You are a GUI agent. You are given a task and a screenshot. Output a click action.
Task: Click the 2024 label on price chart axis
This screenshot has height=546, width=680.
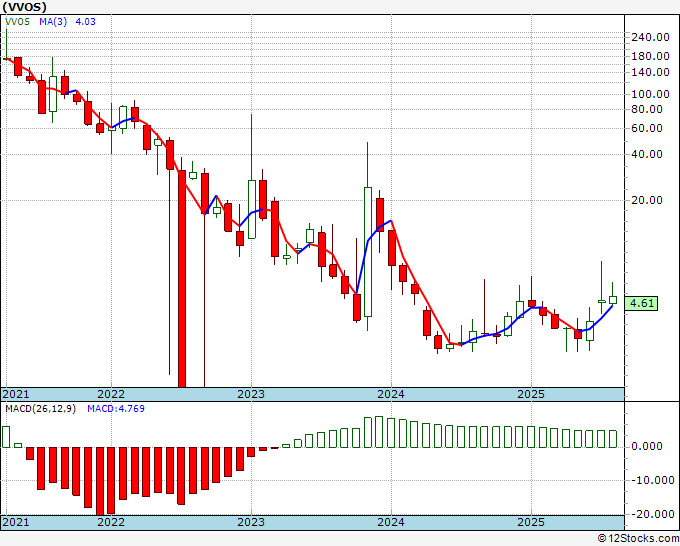coord(391,394)
